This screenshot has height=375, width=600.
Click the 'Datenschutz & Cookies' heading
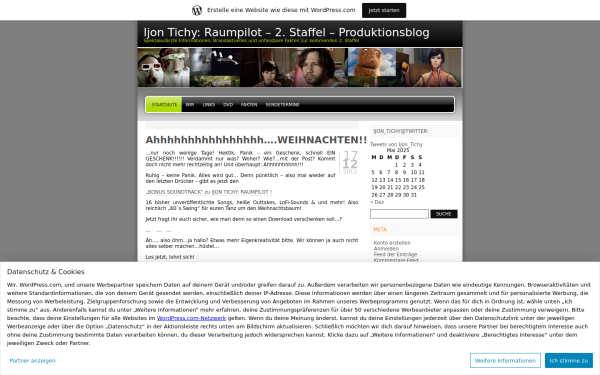coord(46,272)
